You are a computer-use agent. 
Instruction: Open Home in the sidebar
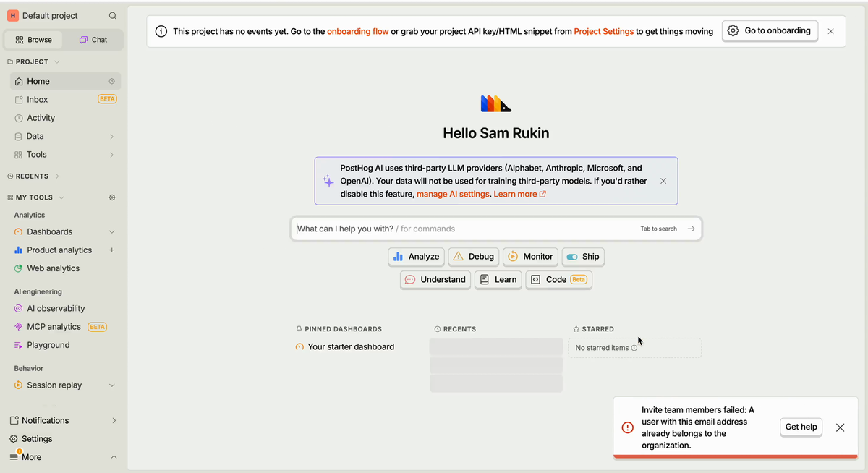coord(64,81)
